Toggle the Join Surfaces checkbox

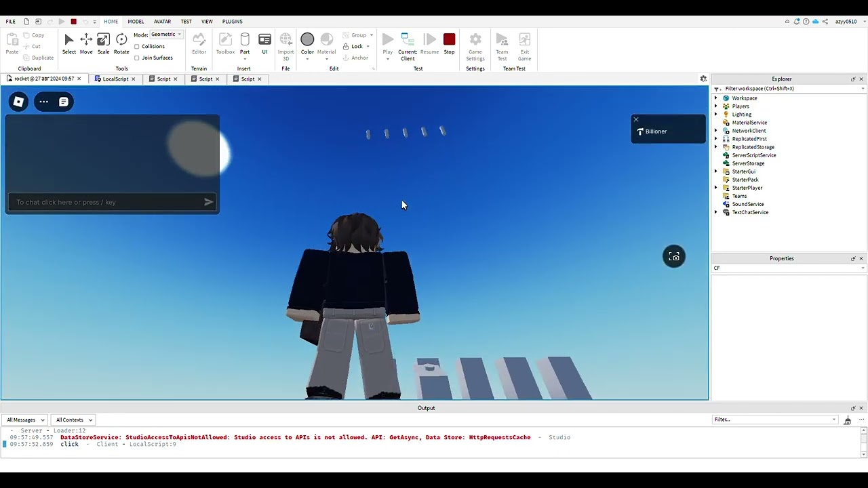point(137,58)
